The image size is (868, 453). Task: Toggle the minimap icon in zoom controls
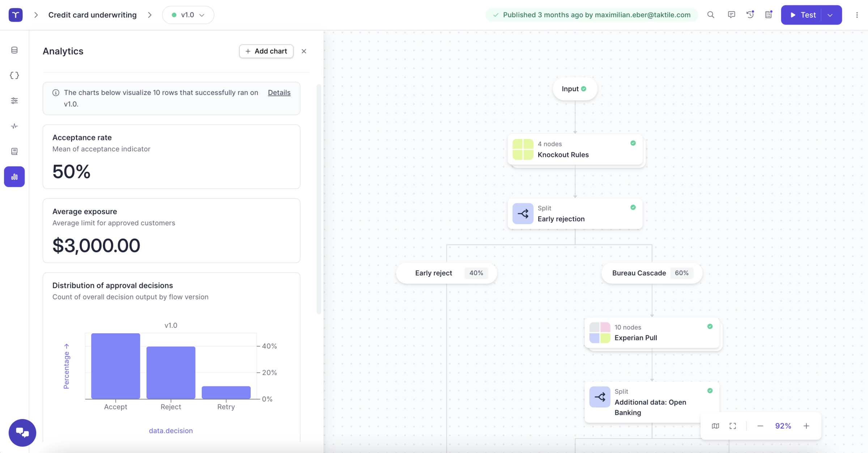tap(715, 426)
